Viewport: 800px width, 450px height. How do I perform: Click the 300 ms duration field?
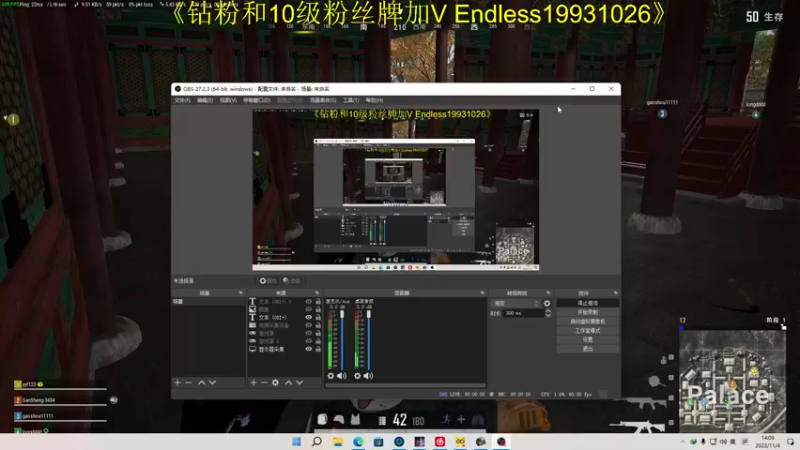tap(523, 313)
